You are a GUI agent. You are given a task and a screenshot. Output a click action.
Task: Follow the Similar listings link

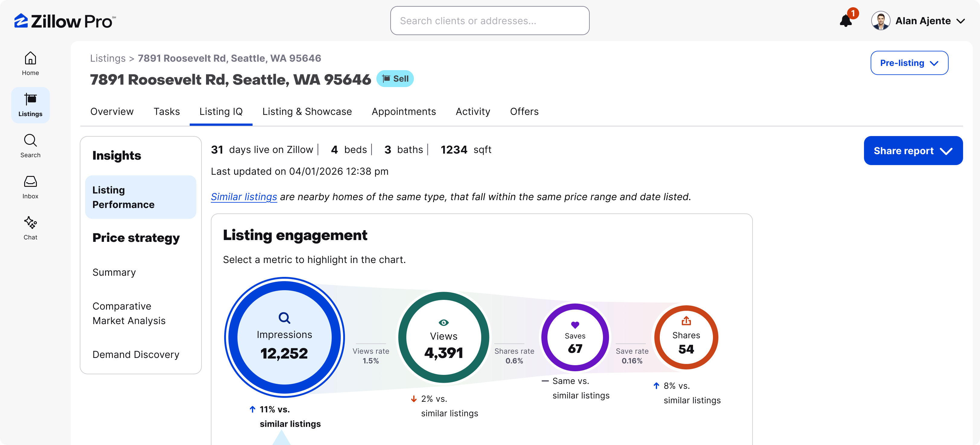244,197
